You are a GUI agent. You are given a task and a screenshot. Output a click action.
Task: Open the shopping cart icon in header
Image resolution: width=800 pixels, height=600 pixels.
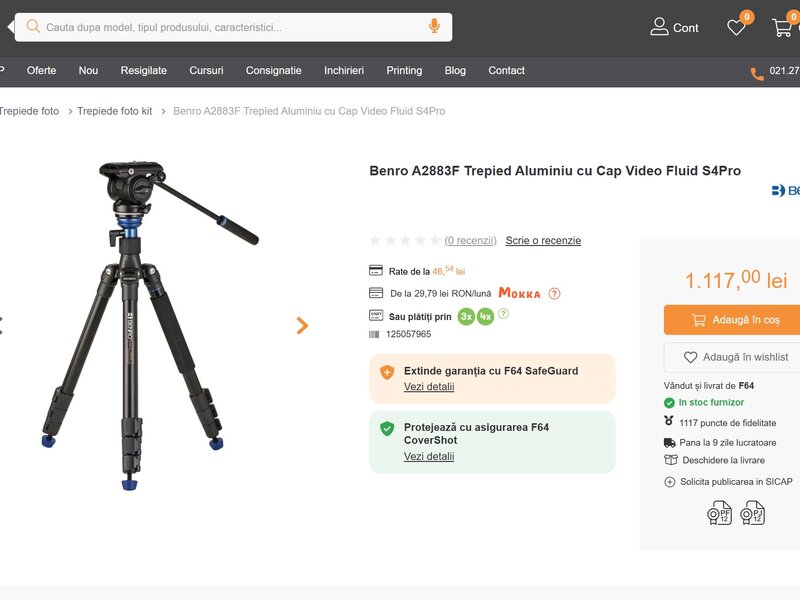tap(782, 27)
